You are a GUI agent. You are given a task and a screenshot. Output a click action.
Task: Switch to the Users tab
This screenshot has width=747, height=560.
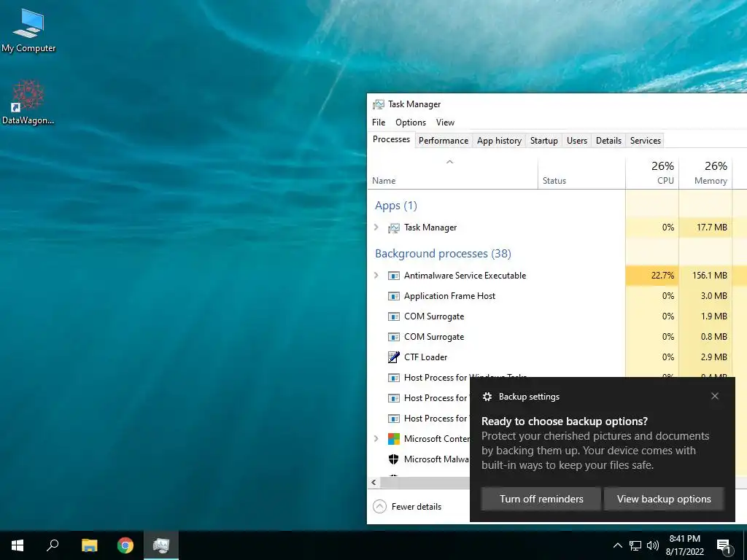point(577,141)
